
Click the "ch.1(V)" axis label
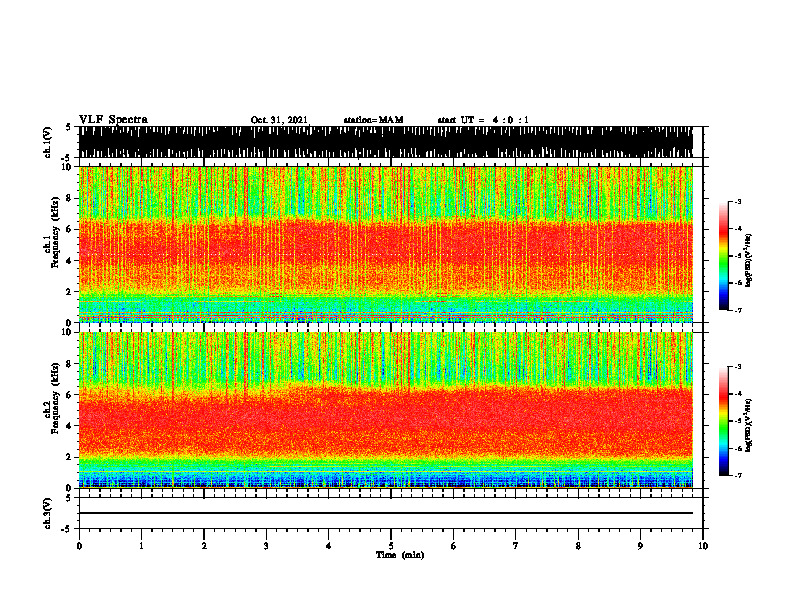pyautogui.click(x=48, y=142)
